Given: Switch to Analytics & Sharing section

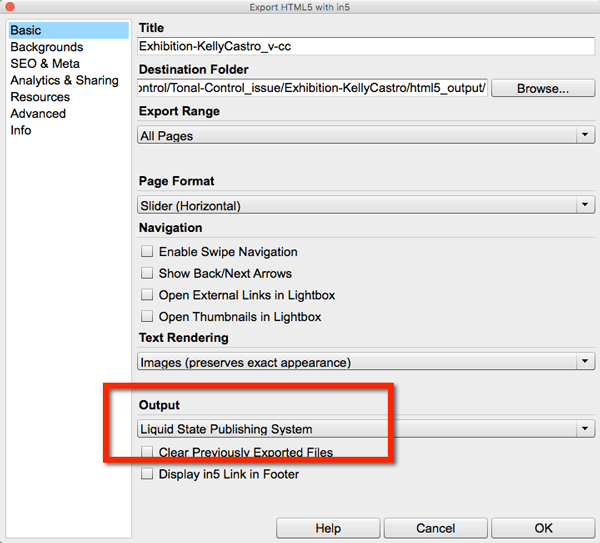Looking at the screenshot, I should (x=64, y=80).
